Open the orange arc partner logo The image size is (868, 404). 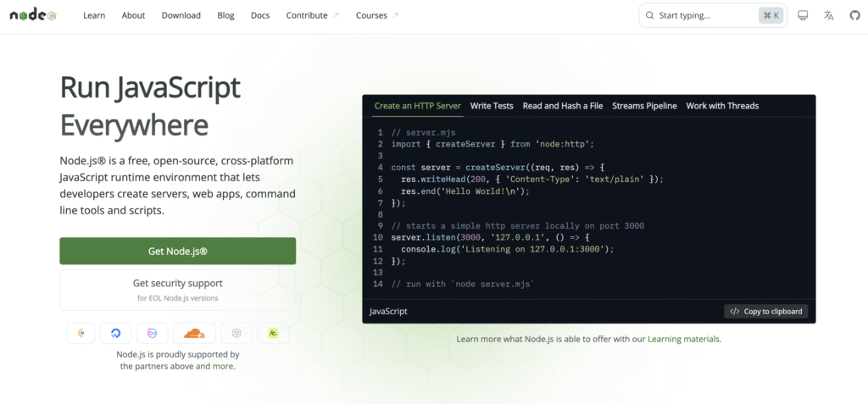click(81, 333)
